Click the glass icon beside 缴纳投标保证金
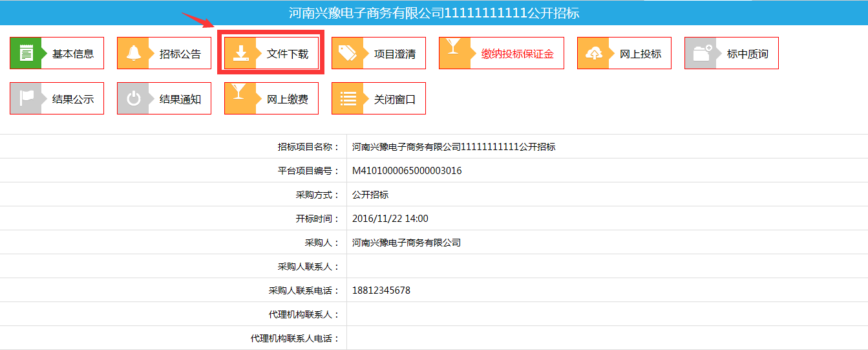This screenshot has height=350, width=868. 453,47
